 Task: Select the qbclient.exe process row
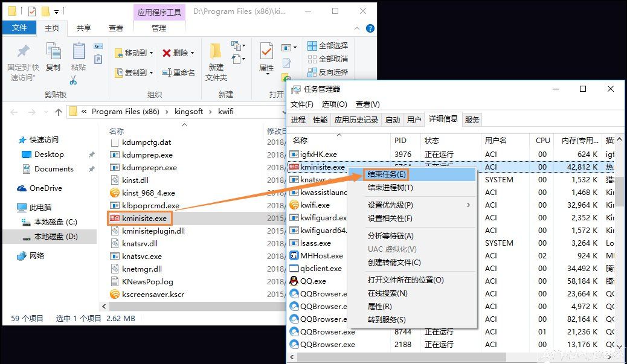(x=451, y=269)
